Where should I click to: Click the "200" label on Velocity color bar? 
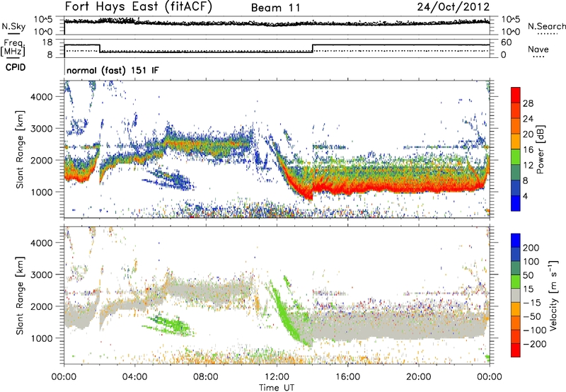(531, 248)
